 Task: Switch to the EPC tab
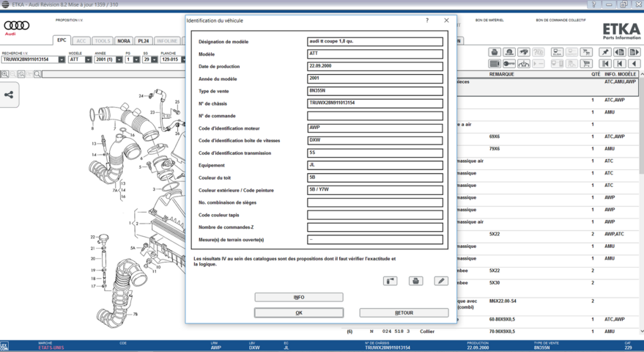point(62,40)
